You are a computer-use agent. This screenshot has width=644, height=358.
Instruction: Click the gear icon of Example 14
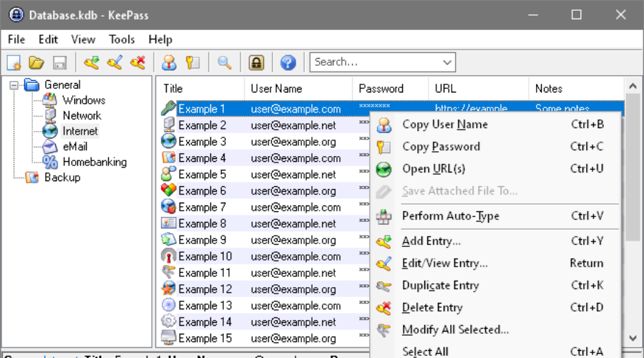pos(168,321)
